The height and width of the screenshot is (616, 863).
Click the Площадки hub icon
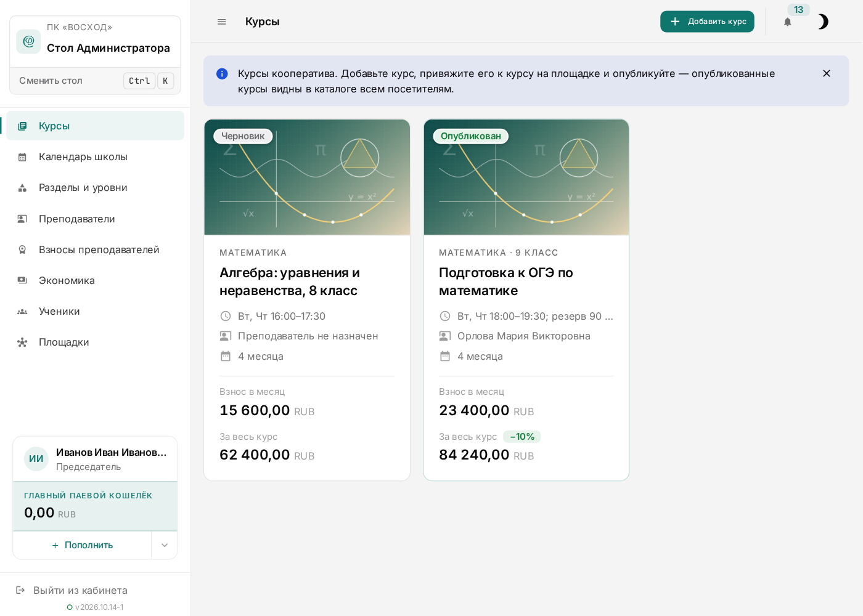coord(22,342)
